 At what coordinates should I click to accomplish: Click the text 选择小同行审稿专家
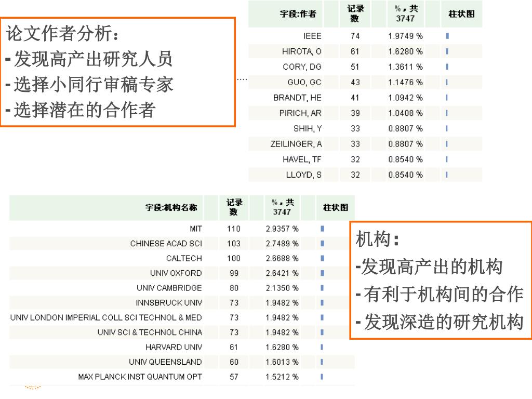94,85
